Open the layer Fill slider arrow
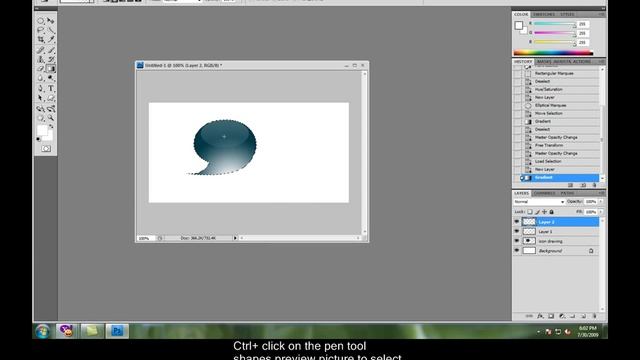 pyautogui.click(x=601, y=212)
